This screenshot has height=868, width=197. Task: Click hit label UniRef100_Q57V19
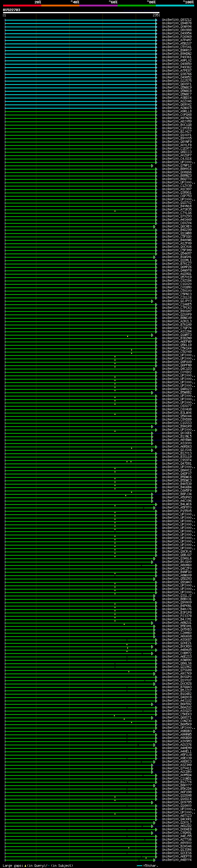(176, 277)
